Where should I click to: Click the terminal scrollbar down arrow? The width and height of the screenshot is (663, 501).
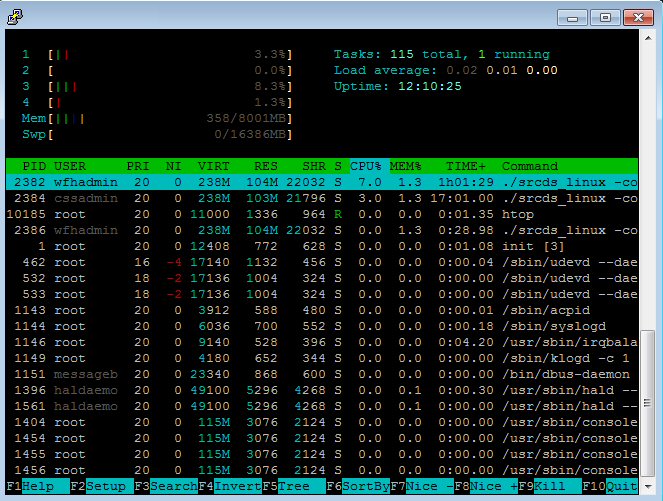(x=648, y=487)
